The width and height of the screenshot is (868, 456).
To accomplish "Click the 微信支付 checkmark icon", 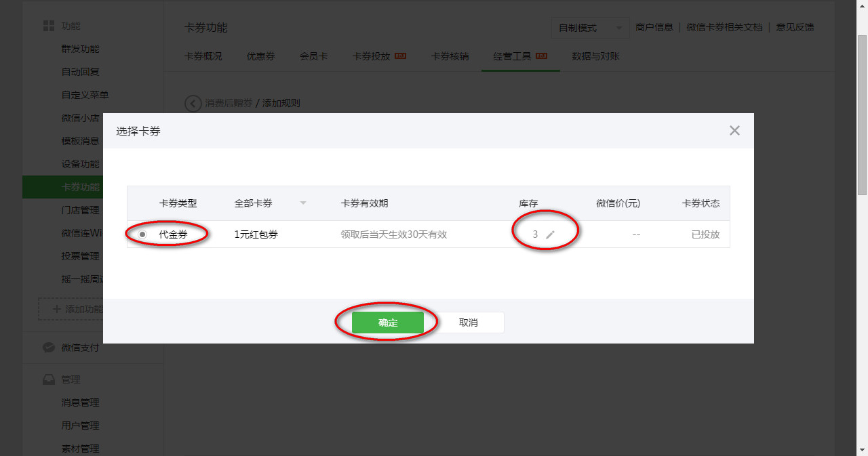I will (x=49, y=348).
